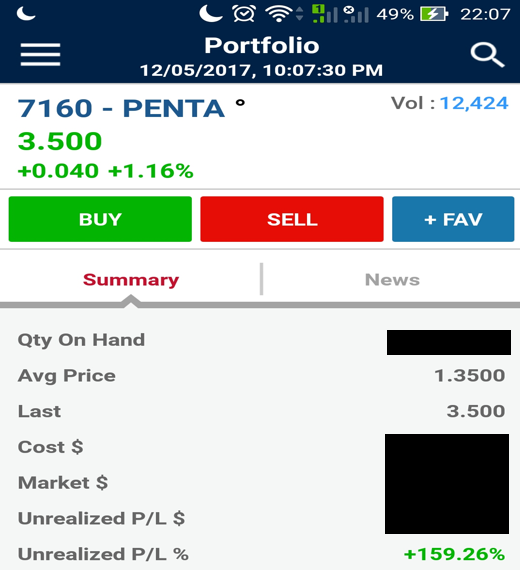Screen dimensions: 520x571
Task: Switch to the News tab
Action: (x=392, y=280)
